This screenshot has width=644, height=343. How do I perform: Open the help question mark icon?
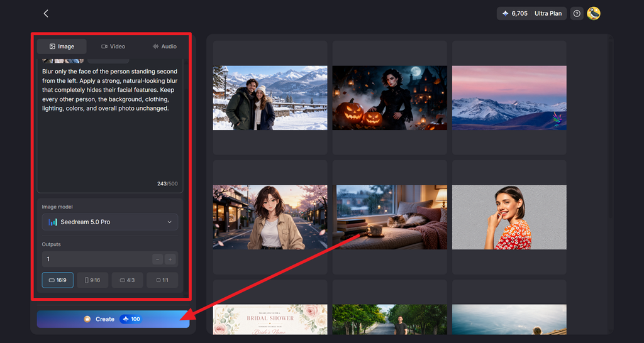(x=577, y=14)
